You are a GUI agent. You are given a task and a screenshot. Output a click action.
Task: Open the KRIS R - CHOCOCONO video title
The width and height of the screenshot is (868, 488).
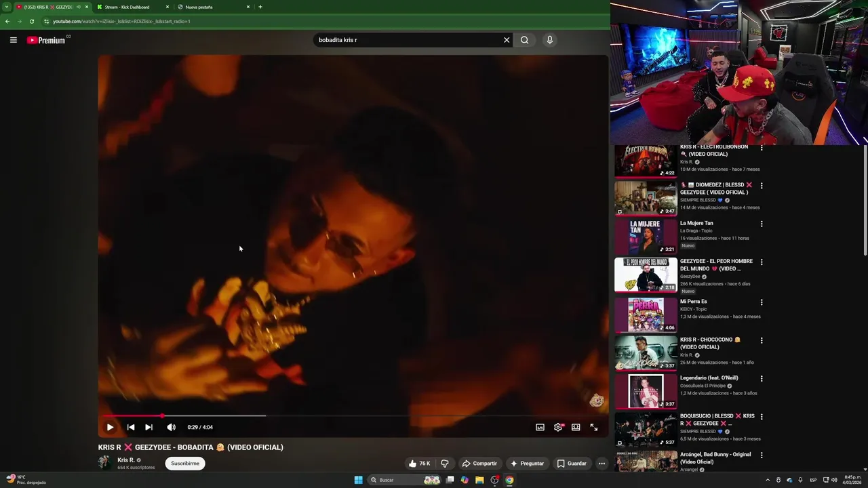tap(711, 343)
